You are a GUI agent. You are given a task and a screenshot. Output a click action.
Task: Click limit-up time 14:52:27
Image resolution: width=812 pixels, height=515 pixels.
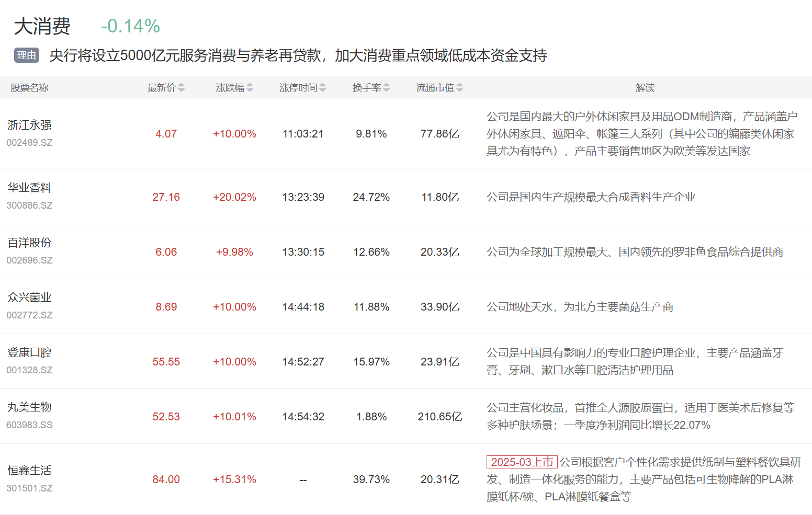(x=303, y=362)
